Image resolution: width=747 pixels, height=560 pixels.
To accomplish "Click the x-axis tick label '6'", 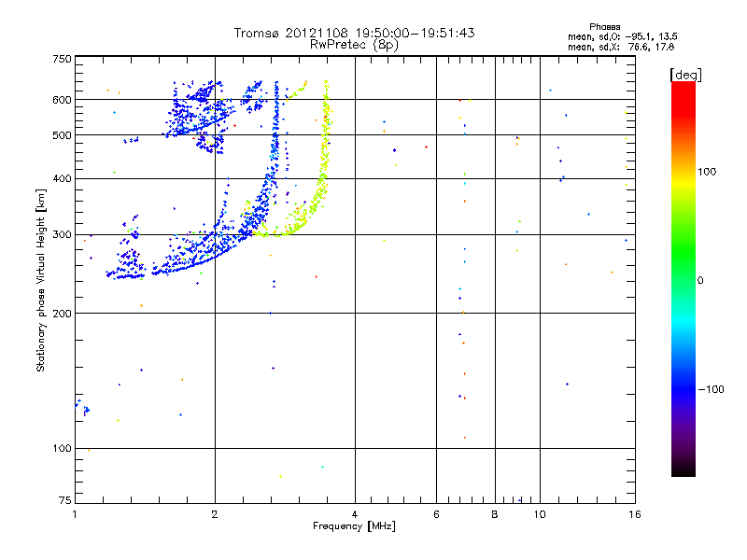I will pos(436,514).
